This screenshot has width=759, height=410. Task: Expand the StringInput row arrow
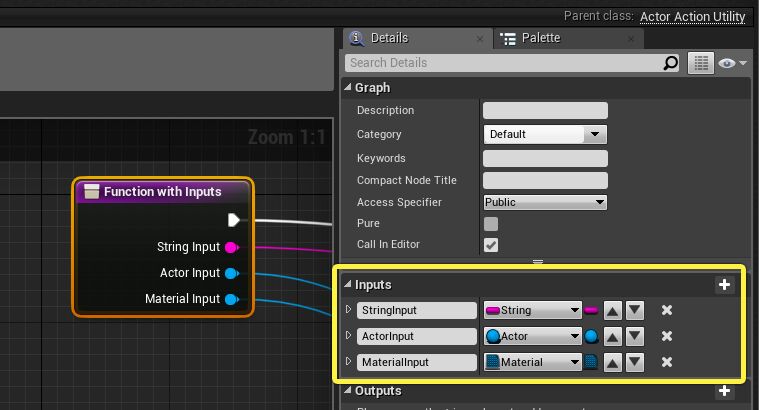coord(348,309)
